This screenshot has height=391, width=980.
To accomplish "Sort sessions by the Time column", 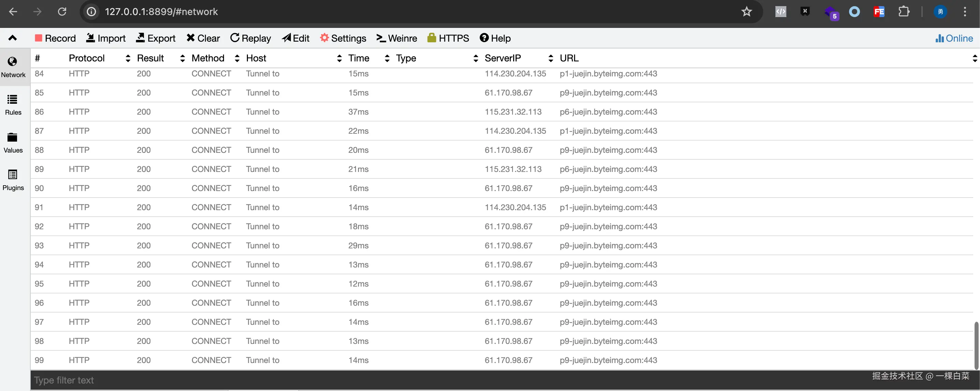I will pyautogui.click(x=359, y=58).
